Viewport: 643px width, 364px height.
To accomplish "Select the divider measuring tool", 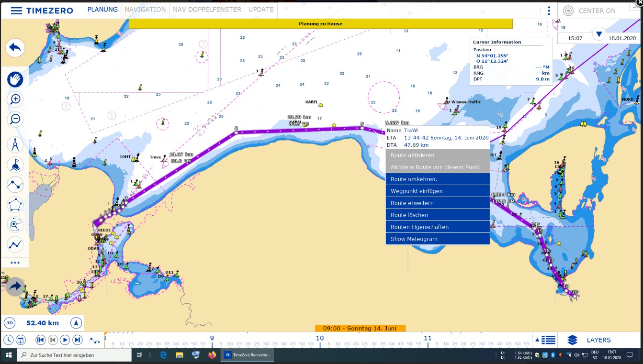I will coord(15,144).
